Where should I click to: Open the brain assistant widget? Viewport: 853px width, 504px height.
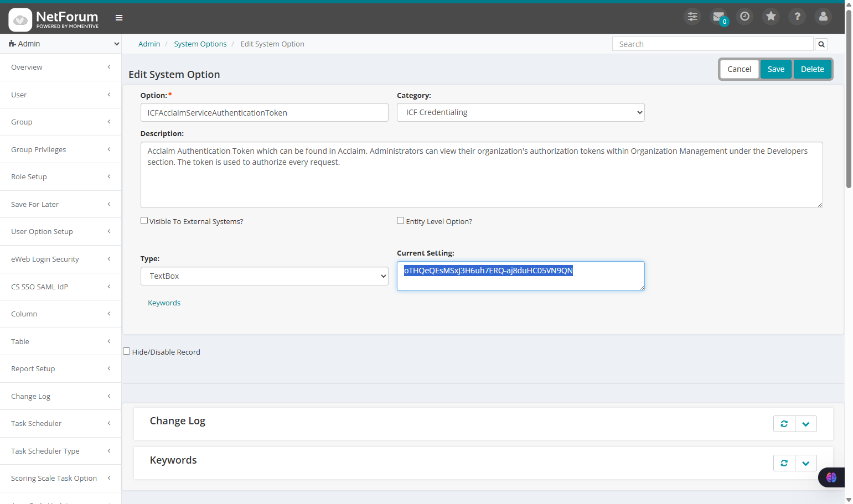pos(831,477)
